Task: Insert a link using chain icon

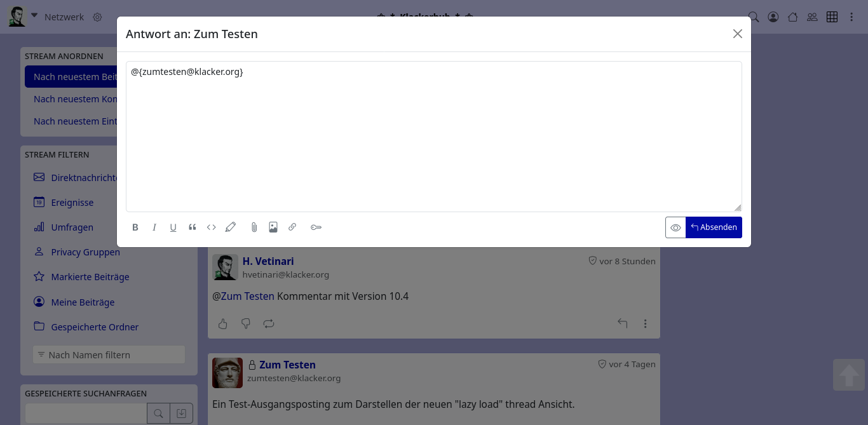Action: (x=292, y=227)
